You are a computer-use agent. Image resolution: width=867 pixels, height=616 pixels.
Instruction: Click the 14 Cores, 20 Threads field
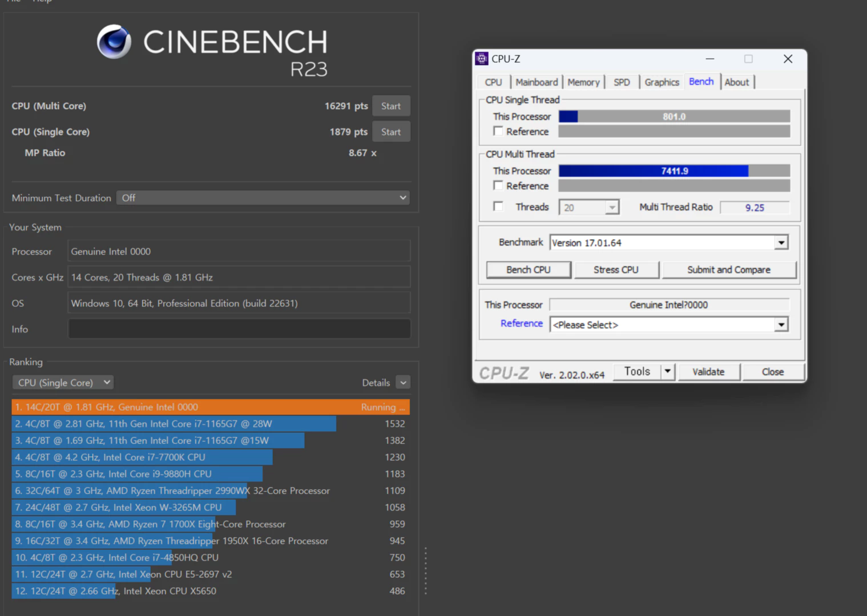coord(239,277)
